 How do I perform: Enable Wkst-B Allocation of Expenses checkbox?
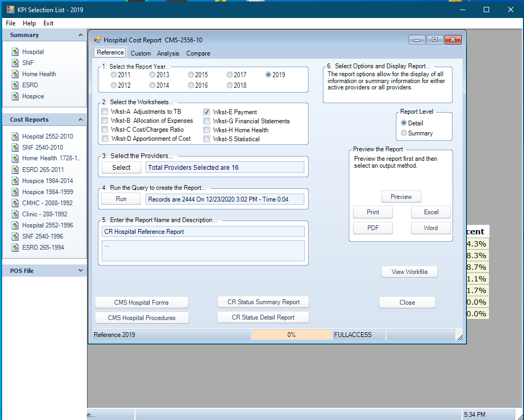[x=105, y=121]
